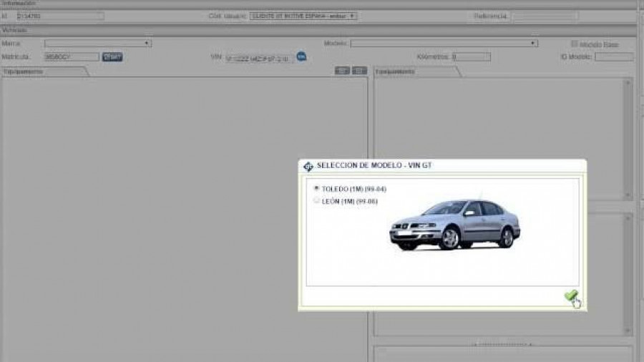This screenshot has width=644, height=362.
Task: Open the Modelo dropdown
Action: coord(444,43)
